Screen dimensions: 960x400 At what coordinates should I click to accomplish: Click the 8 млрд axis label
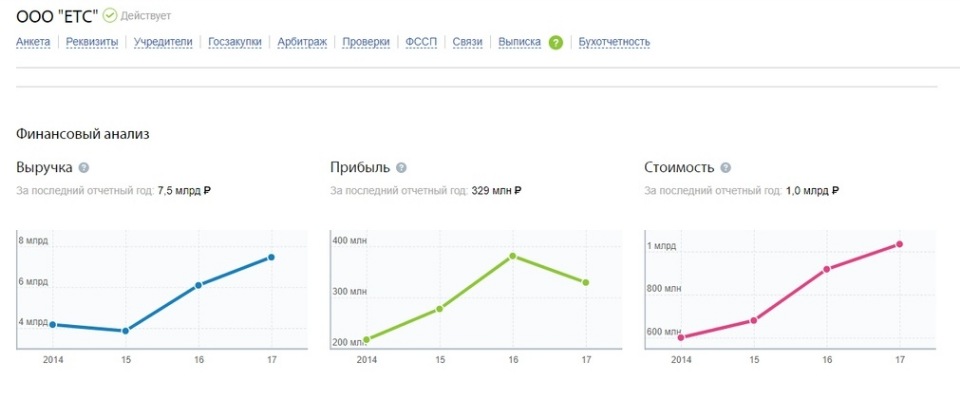click(33, 241)
